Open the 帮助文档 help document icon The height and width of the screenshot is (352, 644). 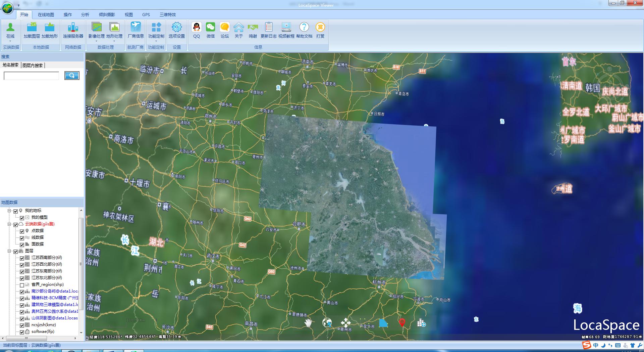[304, 27]
